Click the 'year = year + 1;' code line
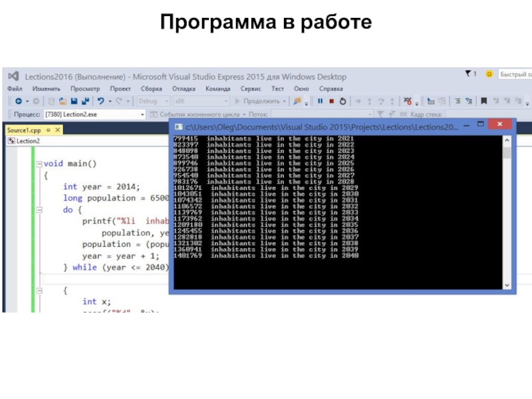Screen dimensions: 532x399 coord(120,256)
